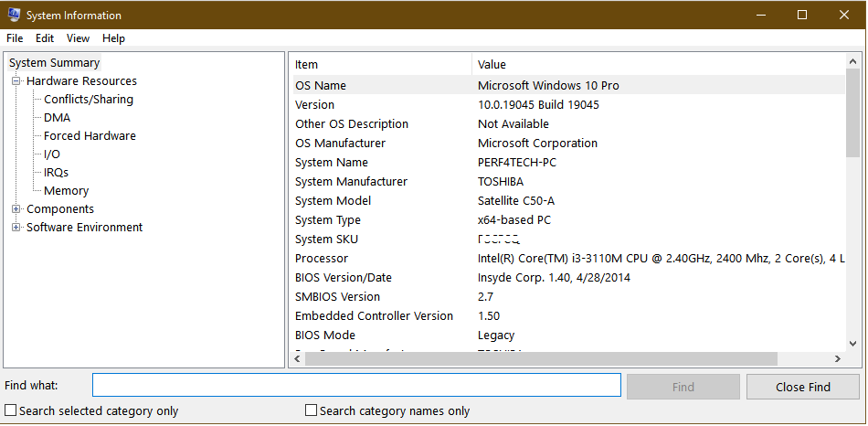Click the vertical scrollbar up arrow
The height and width of the screenshot is (426, 868).
pos(853,61)
